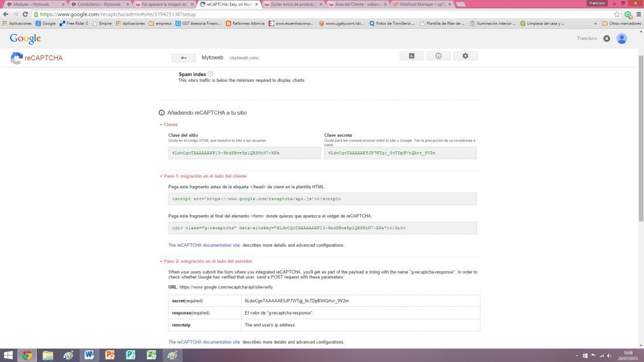
Task: Switch to the Área del Cliente tab
Action: coord(357,4)
